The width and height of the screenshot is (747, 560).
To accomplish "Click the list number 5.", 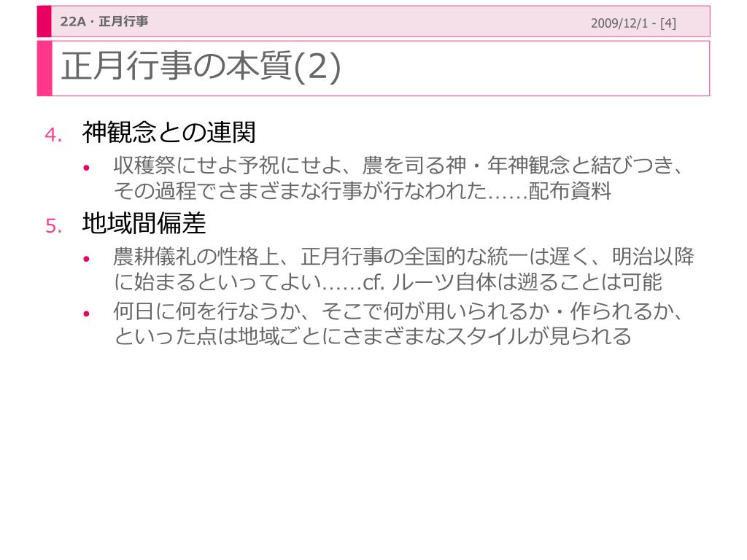I will 54,226.
